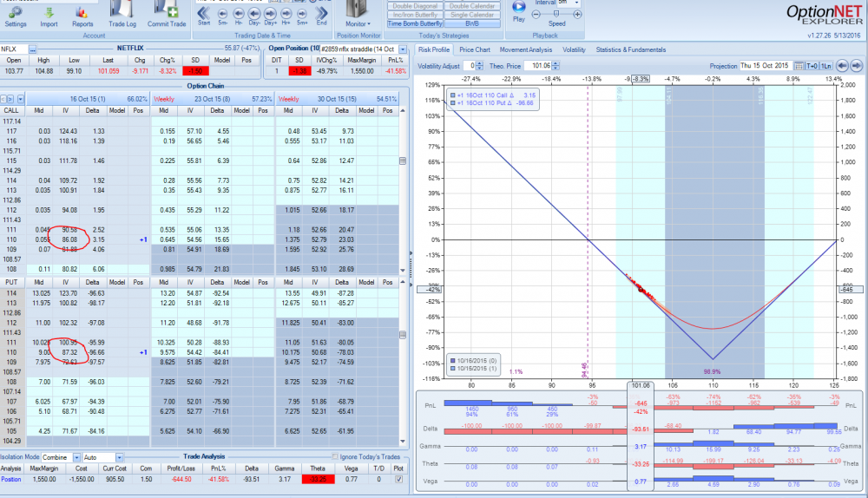This screenshot has height=498, width=868.
Task: Open the Settings gear icon
Action: [15, 11]
